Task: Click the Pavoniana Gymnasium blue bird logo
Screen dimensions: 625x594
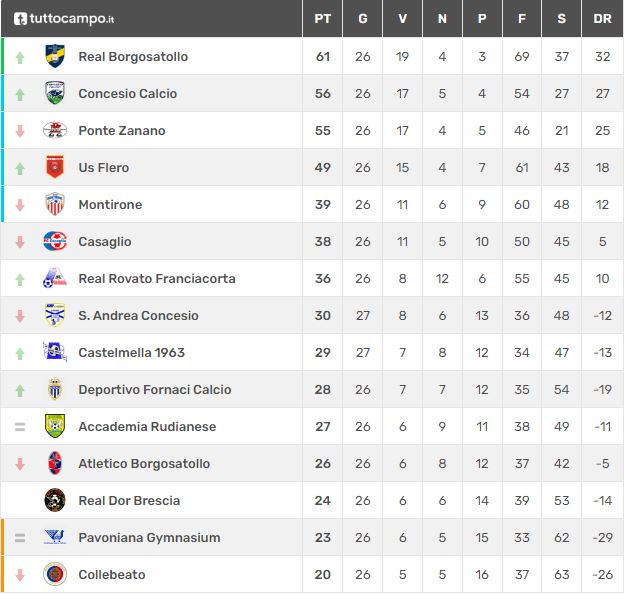Action: coord(55,537)
